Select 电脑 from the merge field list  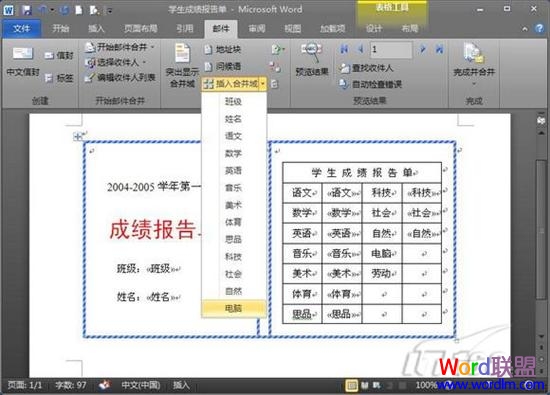(x=234, y=308)
